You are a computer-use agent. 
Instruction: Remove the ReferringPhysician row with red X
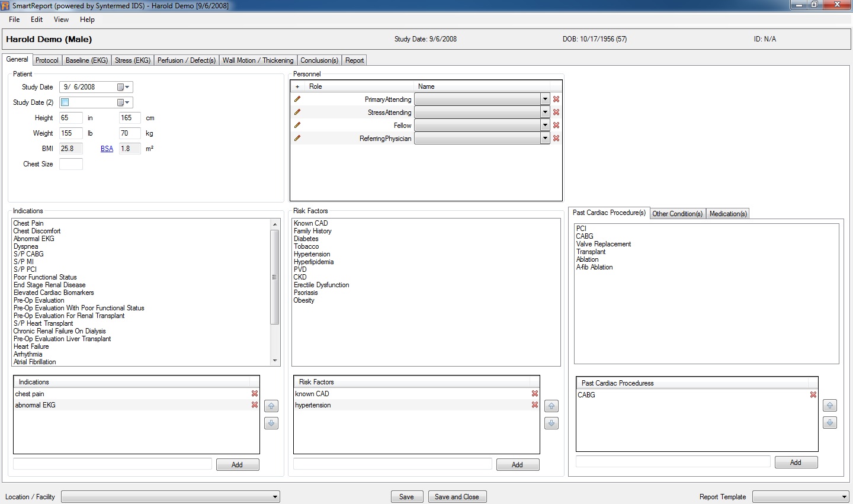point(556,139)
